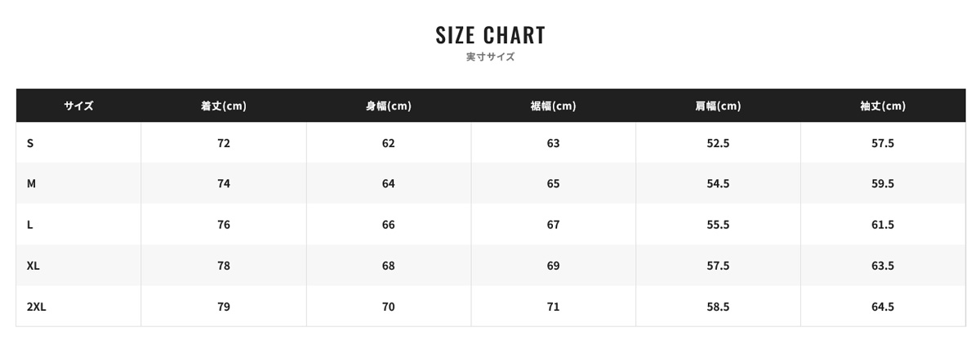
Task: Select the サイズ column header
Action: point(78,105)
